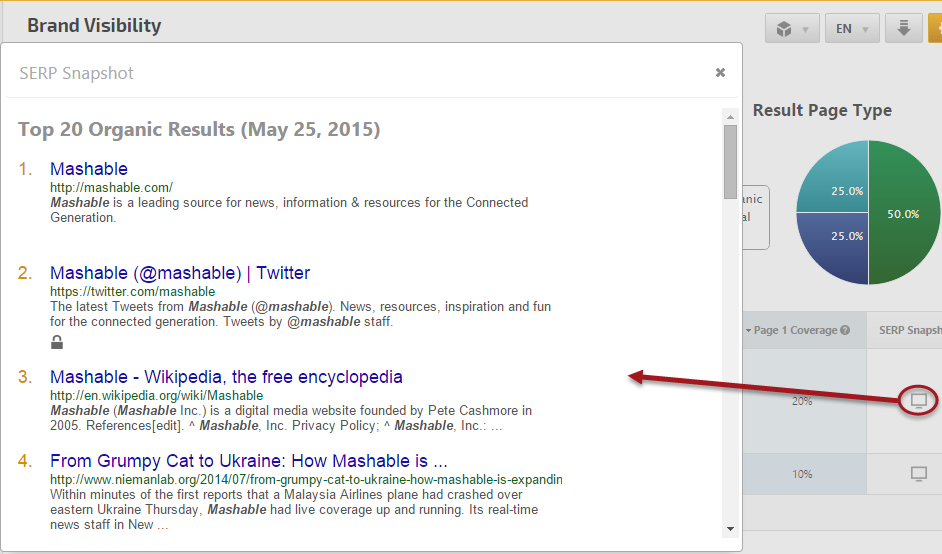
Task: Click the https://twitter.com/mashable URL
Action: pos(132,291)
